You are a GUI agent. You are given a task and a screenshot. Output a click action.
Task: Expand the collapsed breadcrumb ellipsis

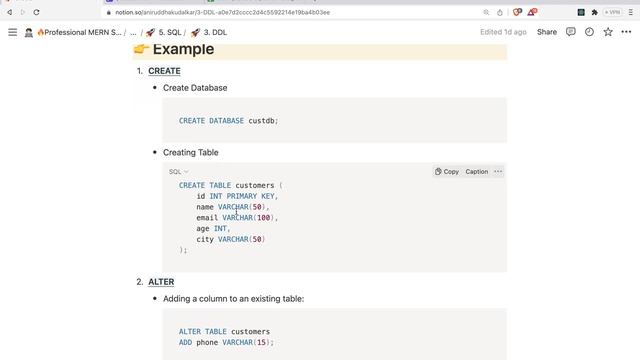point(133,32)
